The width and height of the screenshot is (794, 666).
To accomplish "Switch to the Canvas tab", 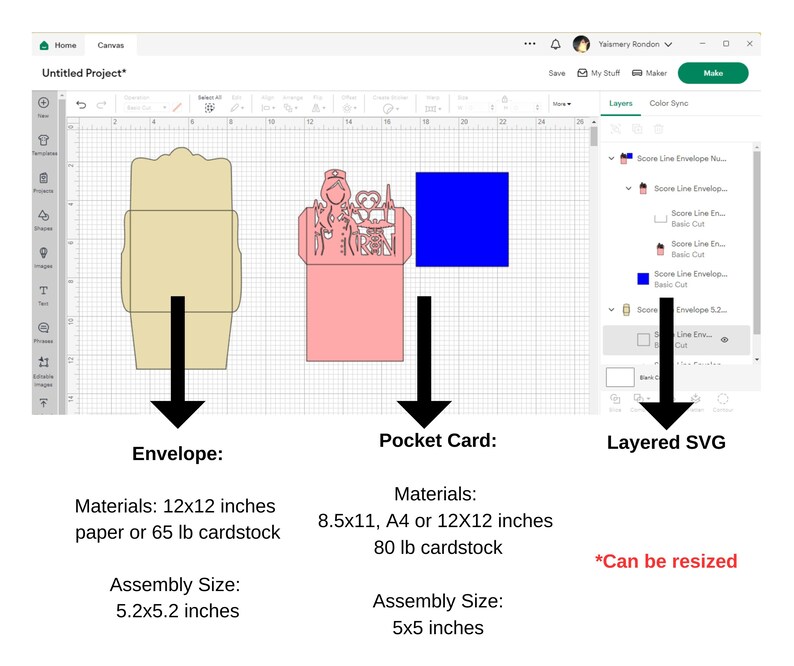I will [x=111, y=45].
